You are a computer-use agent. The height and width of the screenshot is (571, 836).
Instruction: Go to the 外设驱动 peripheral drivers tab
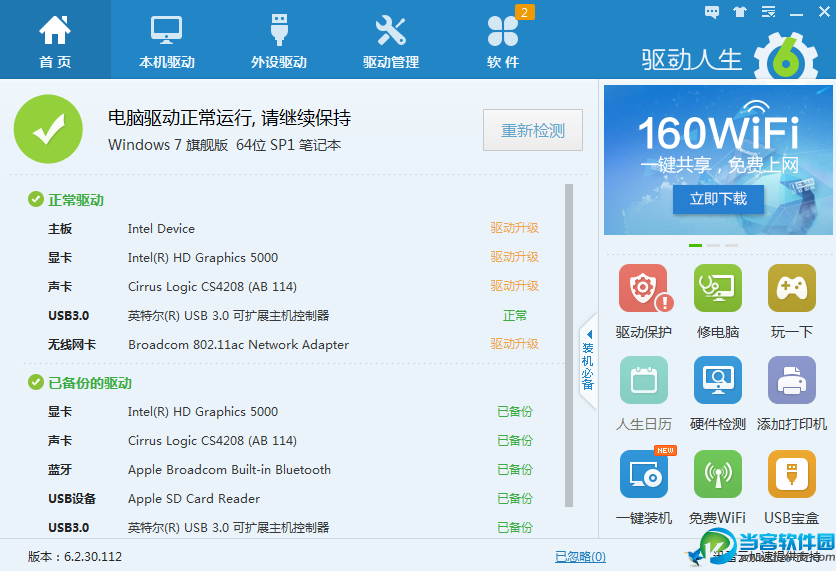[x=278, y=40]
